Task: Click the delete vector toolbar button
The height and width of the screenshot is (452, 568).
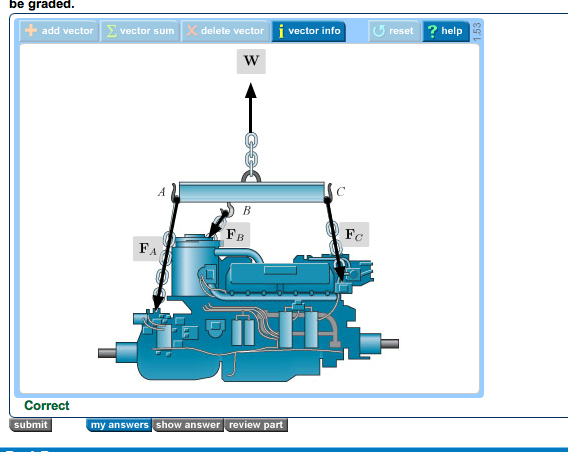Action: tap(225, 31)
